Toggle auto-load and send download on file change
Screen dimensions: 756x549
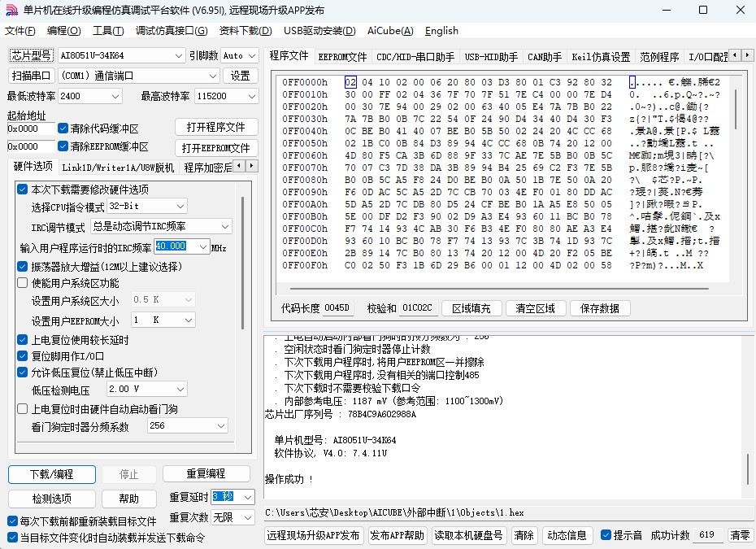coord(12,538)
